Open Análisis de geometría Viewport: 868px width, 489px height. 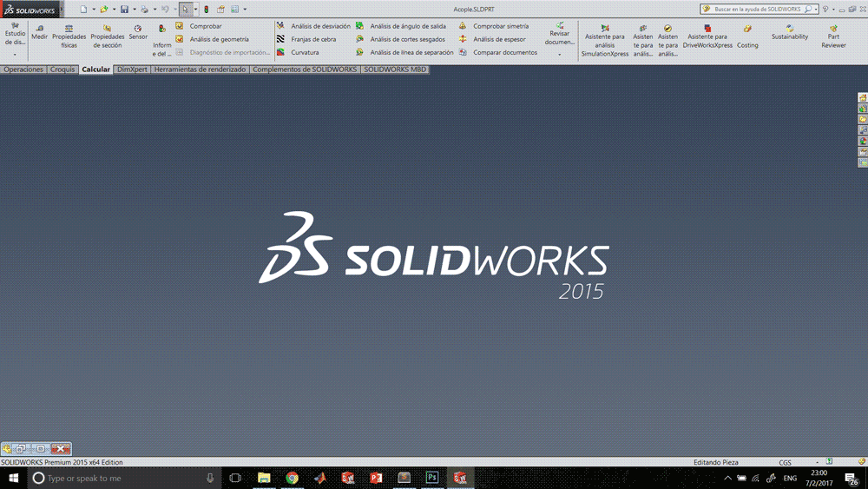coord(212,39)
